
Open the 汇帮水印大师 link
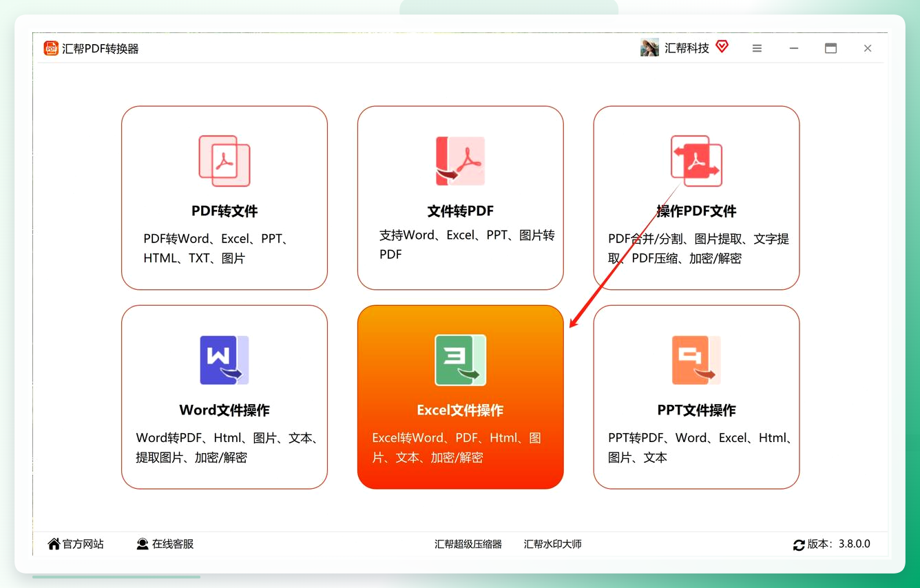552,544
